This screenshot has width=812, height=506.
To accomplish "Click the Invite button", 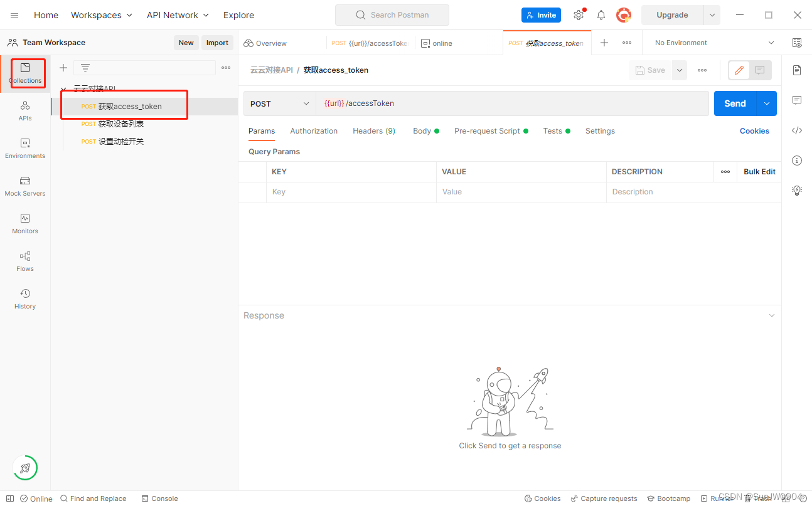I will tap(541, 15).
